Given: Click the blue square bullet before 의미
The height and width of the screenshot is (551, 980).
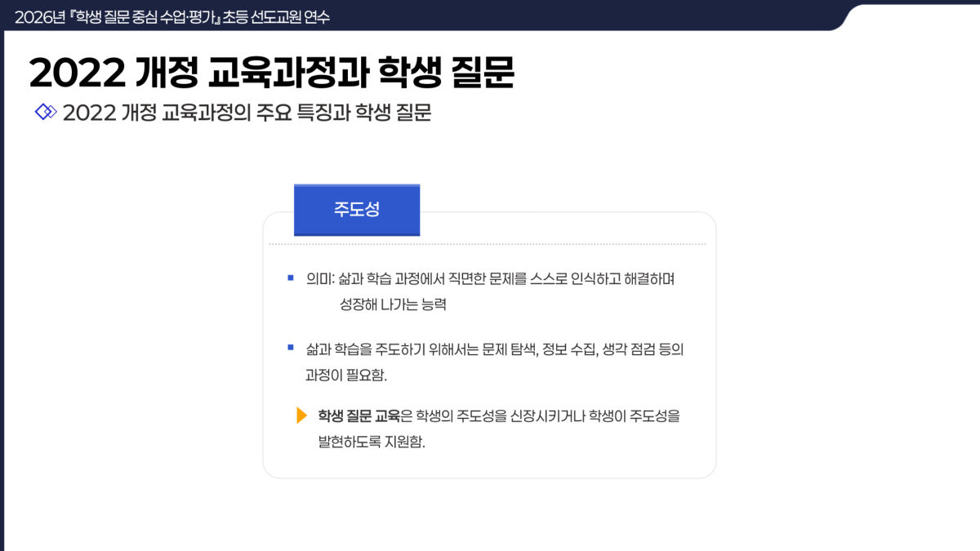Looking at the screenshot, I should point(290,278).
